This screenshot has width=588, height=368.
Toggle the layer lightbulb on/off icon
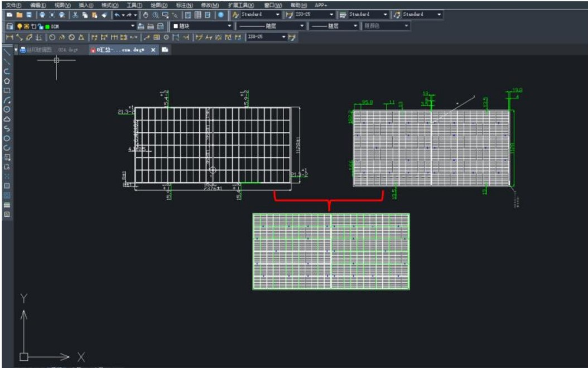[x=18, y=26]
